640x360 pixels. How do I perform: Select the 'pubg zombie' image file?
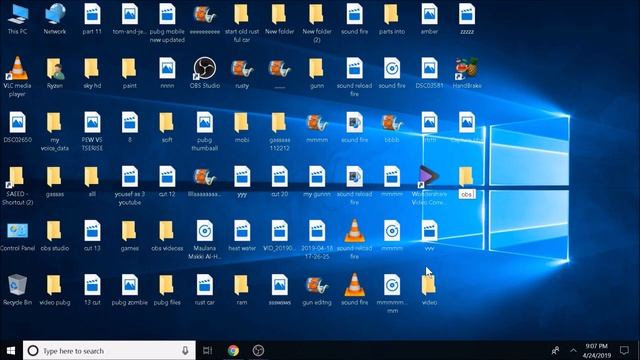click(129, 290)
